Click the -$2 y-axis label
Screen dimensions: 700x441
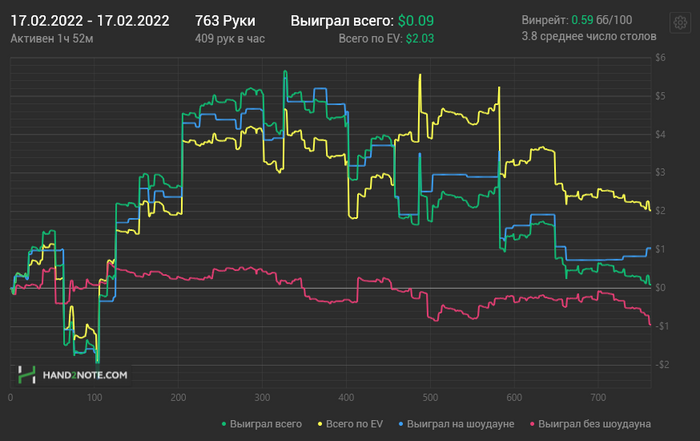(x=662, y=365)
